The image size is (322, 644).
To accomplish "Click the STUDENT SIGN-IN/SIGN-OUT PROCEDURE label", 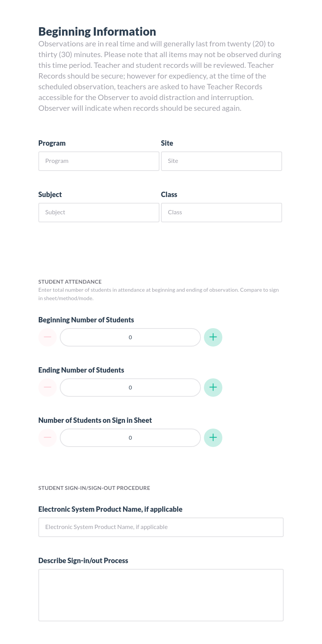I will point(94,488).
